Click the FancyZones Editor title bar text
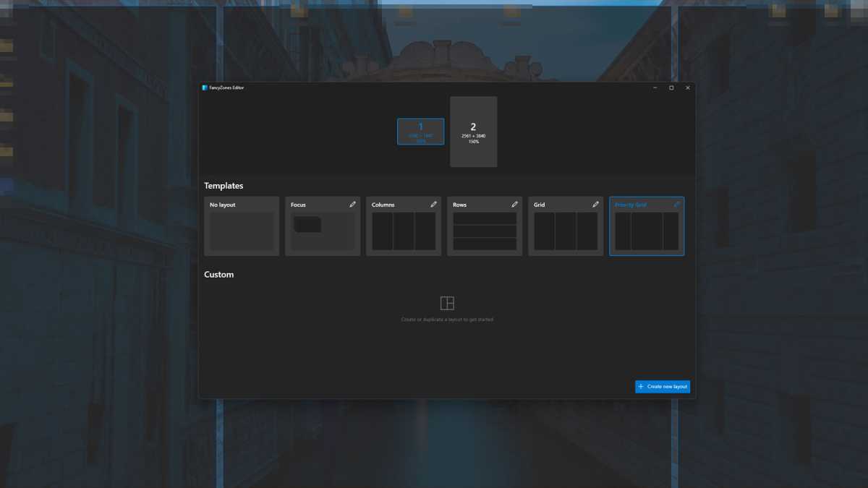This screenshot has width=868, height=488. click(226, 87)
